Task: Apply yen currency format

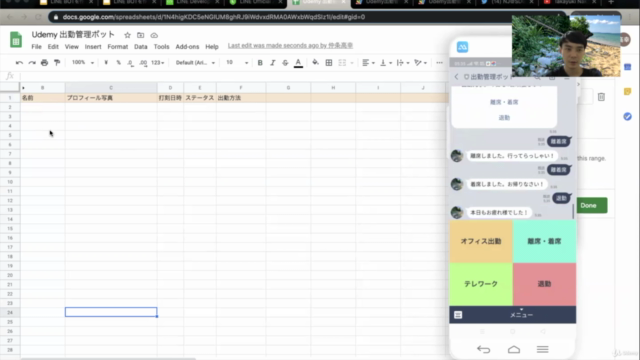Action: (106, 63)
